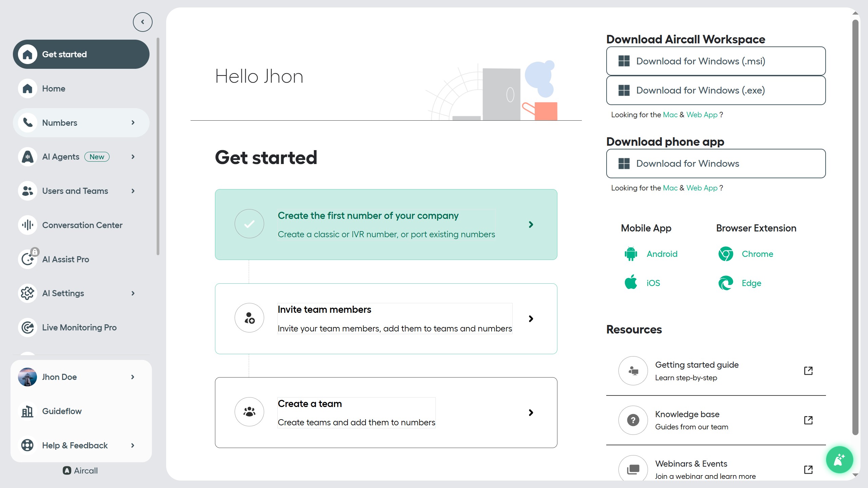Click the Guideflow building icon
The image size is (868, 488).
tap(27, 411)
